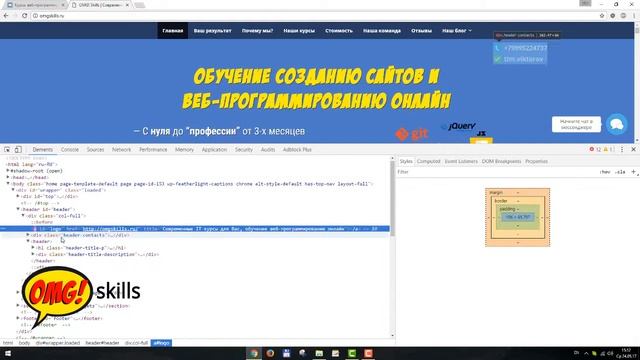640x360 pixels.
Task: Open the Наша команда navigation item
Action: point(382,31)
